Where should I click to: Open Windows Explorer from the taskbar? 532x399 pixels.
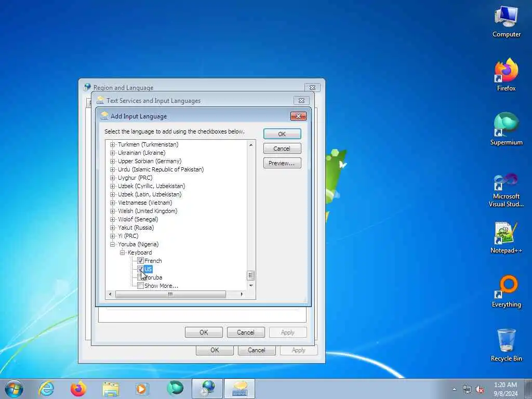click(x=111, y=389)
